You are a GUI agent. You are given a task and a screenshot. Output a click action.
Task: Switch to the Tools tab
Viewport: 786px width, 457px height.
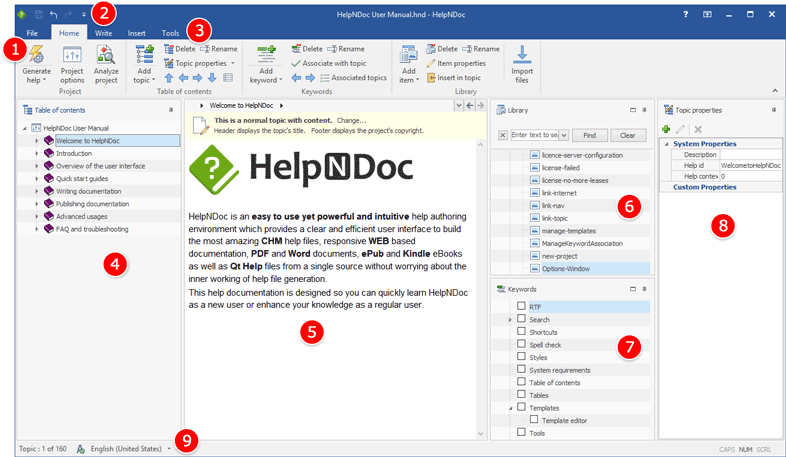(x=170, y=33)
